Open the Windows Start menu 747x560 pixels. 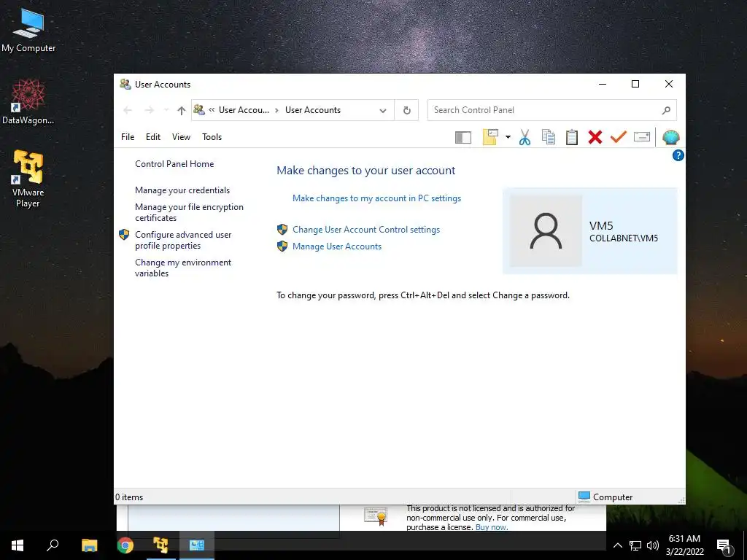(x=18, y=545)
